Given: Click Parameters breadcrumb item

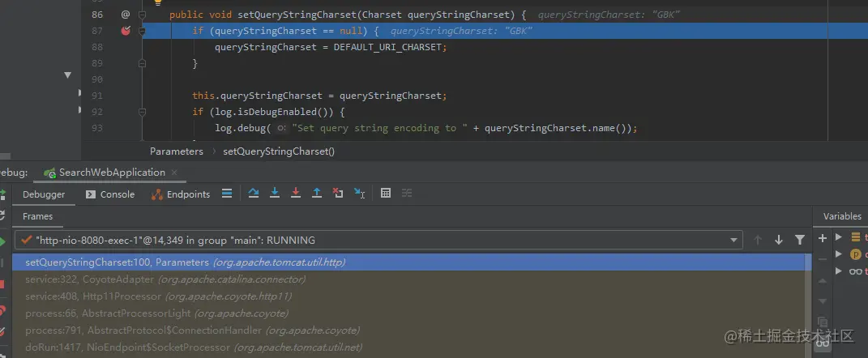Looking at the screenshot, I should click(x=177, y=151).
